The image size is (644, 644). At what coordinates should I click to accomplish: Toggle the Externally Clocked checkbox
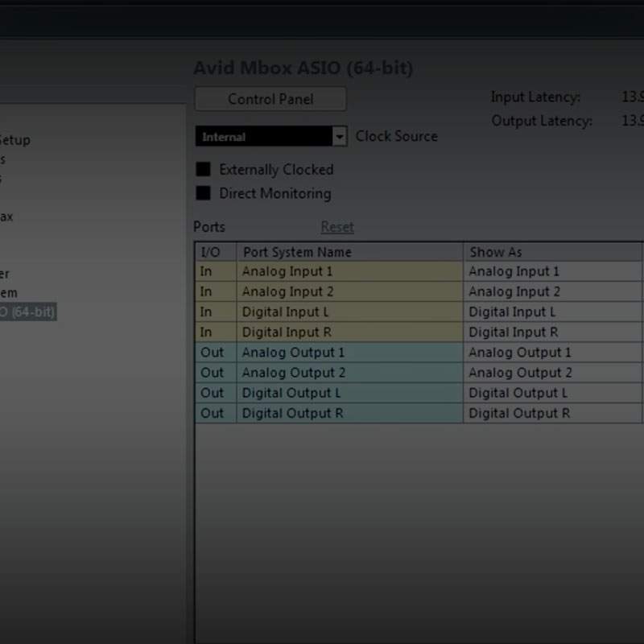coord(204,169)
